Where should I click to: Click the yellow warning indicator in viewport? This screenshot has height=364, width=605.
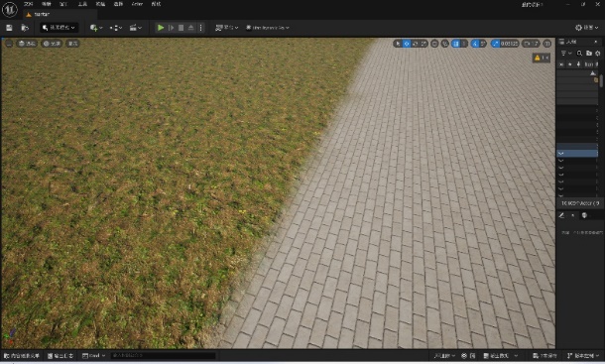tap(542, 58)
